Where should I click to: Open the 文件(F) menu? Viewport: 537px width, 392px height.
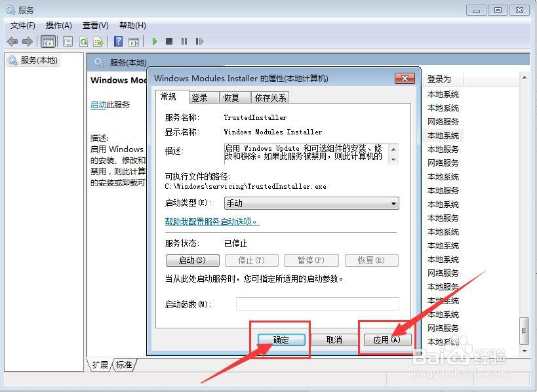coord(22,26)
